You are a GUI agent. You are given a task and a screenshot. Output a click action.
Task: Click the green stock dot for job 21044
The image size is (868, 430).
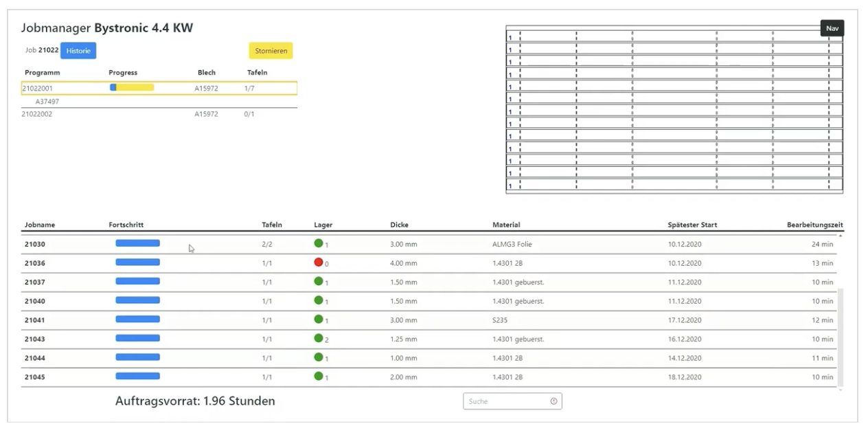click(x=318, y=357)
